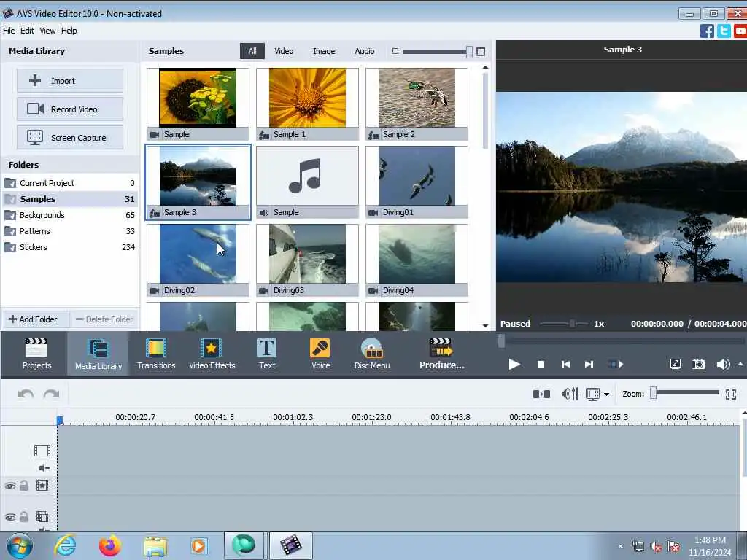Show only Image files filter
The image size is (747, 560).
(323, 51)
